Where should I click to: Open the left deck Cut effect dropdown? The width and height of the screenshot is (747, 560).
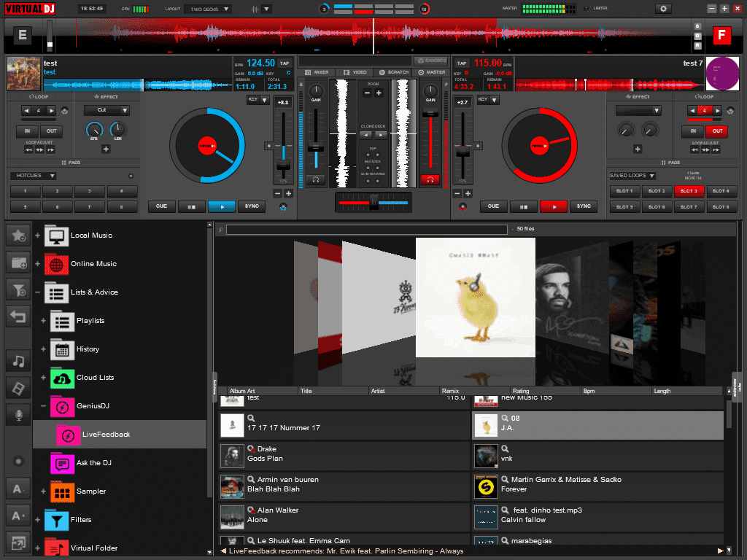pos(107,110)
